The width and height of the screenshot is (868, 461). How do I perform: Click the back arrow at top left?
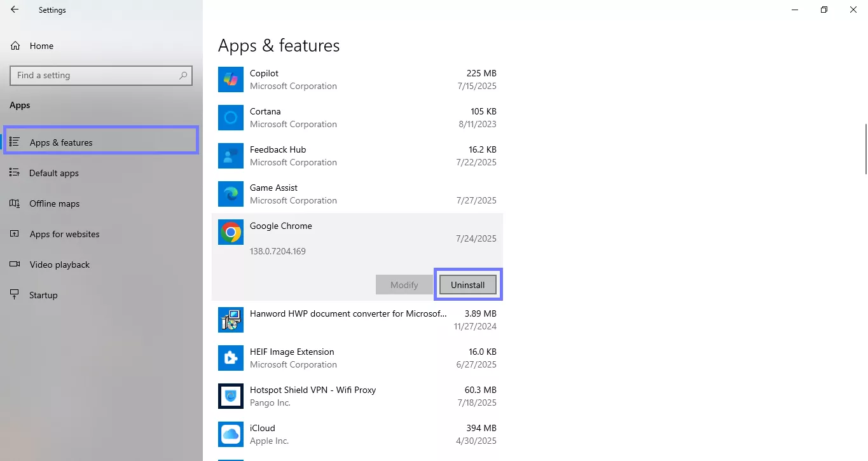pos(14,10)
